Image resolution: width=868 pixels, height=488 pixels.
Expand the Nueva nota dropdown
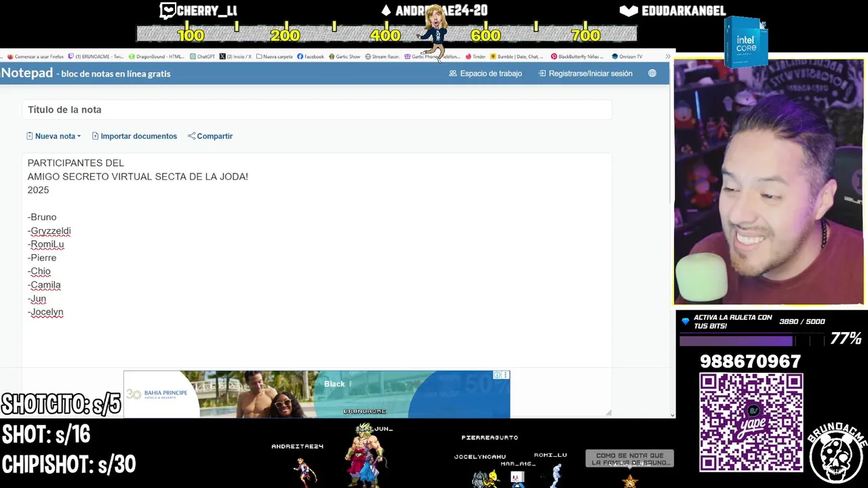pyautogui.click(x=54, y=136)
